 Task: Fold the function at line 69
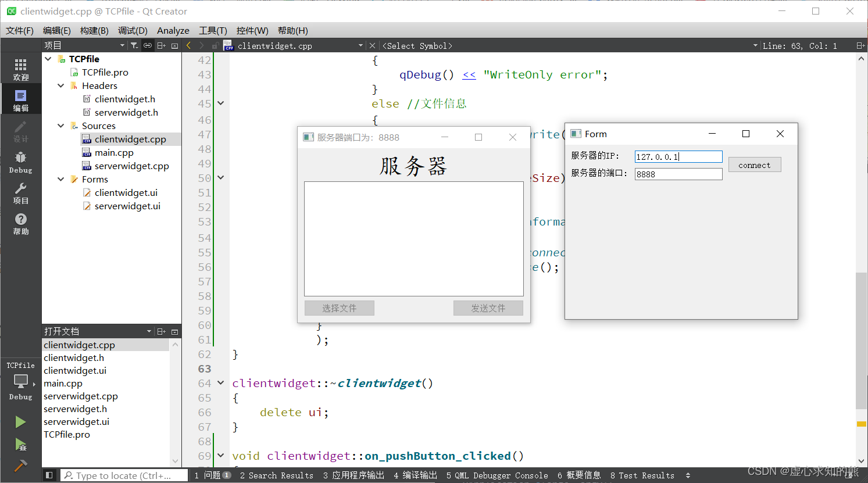[x=221, y=456]
